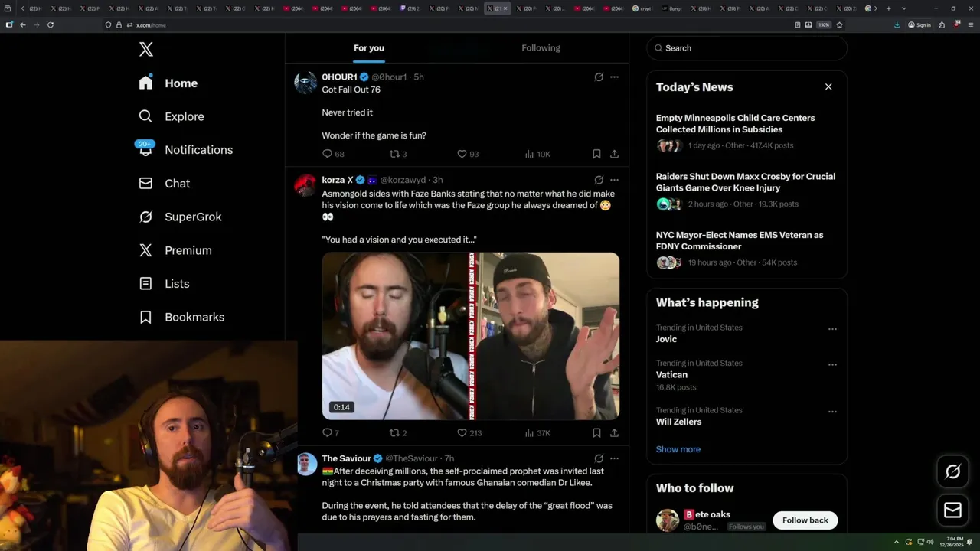
Task: Open the browser extensions menu
Action: point(942,25)
